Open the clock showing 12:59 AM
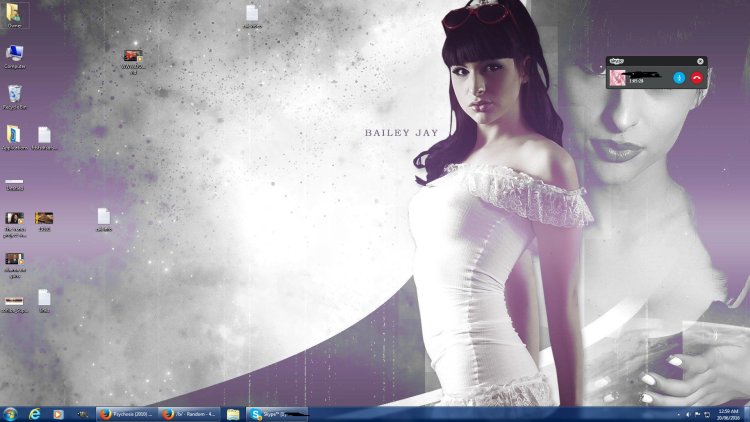The width and height of the screenshot is (750, 422). [728, 414]
